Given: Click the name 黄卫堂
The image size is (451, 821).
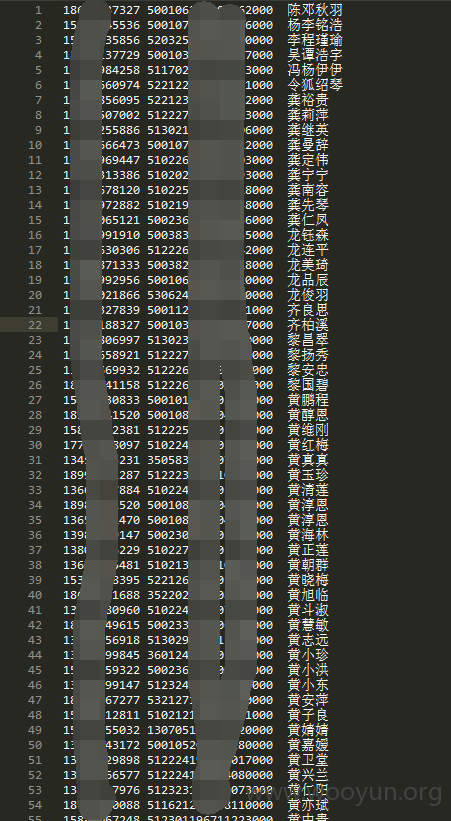Looking at the screenshot, I should coord(308,760).
